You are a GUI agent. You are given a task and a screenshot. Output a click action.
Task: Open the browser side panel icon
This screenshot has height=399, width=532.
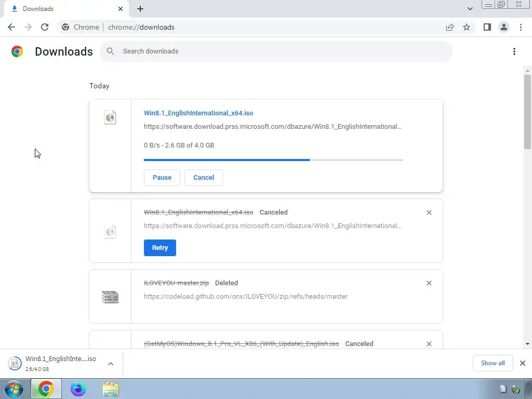(x=487, y=27)
